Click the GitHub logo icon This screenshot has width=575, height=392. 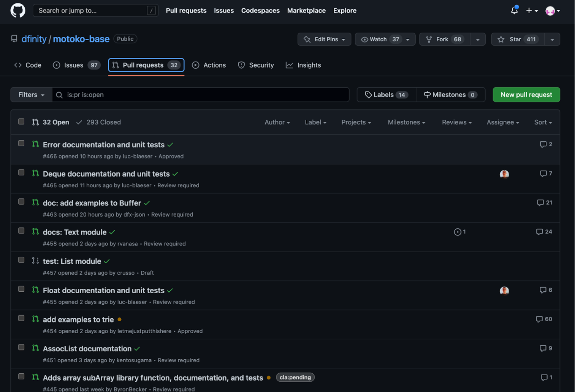[18, 11]
